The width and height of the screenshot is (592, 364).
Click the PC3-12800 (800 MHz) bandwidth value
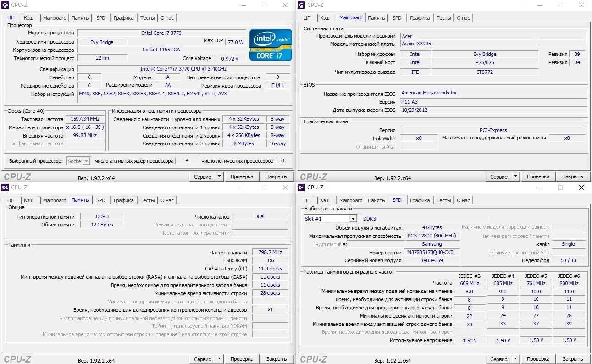[x=432, y=236]
